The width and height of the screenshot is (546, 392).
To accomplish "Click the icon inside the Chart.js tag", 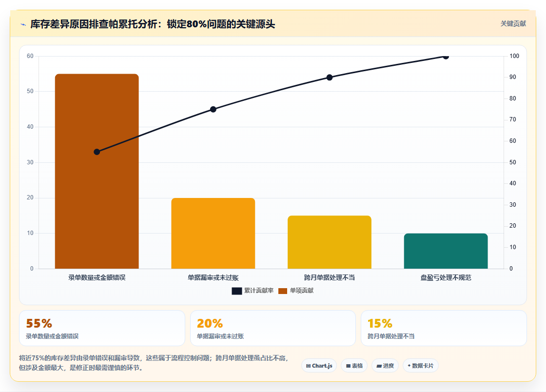I will pyautogui.click(x=308, y=366).
